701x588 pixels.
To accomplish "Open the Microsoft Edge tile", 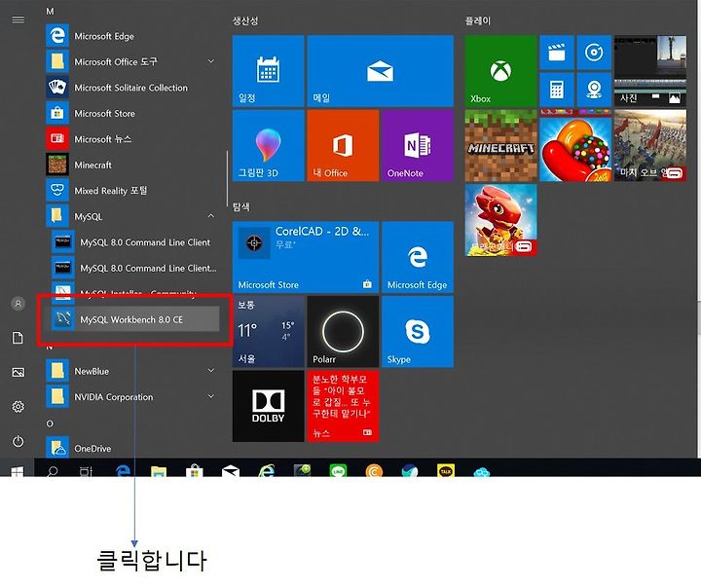I will pyautogui.click(x=418, y=257).
